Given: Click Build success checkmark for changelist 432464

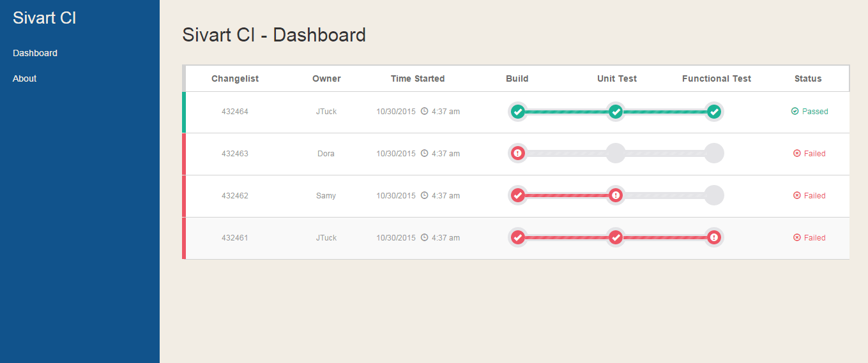Looking at the screenshot, I should [x=518, y=112].
